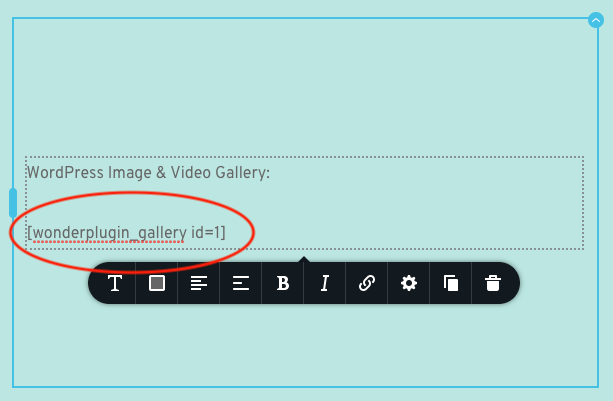Click the "id=1]" part of the shortcode

point(208,233)
